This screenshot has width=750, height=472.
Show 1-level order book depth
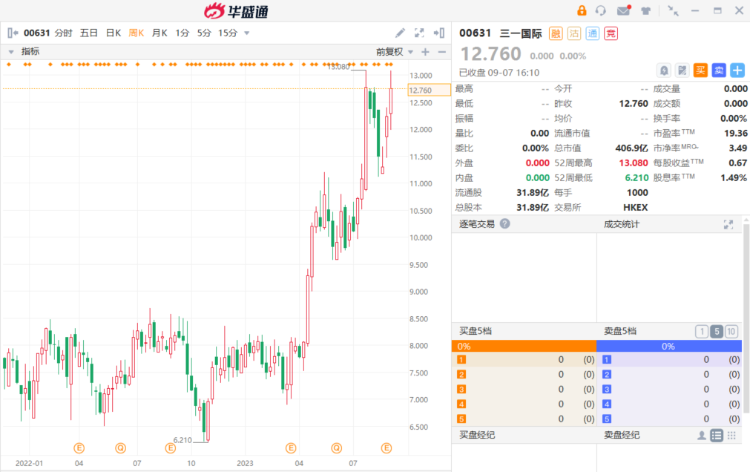point(702,331)
